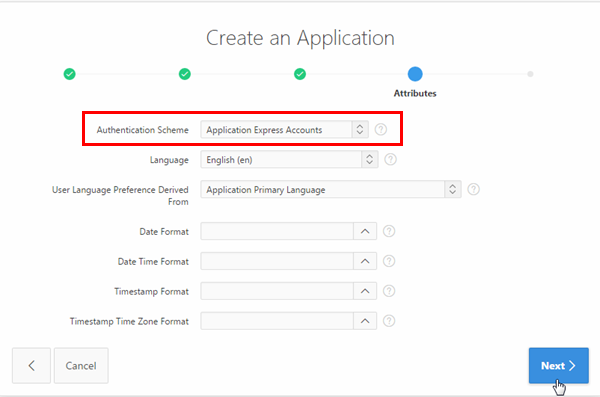Open help for Date Format field
The width and height of the screenshot is (600, 397).
coord(389,231)
